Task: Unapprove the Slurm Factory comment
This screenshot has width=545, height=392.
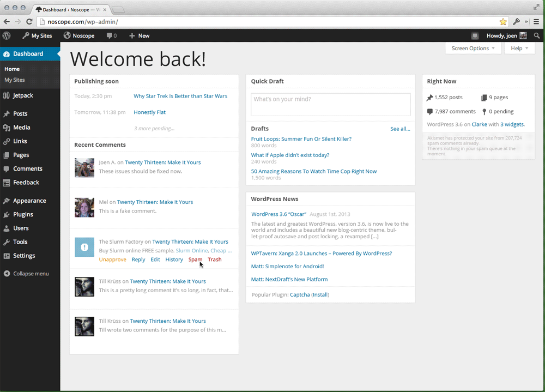Action: click(x=113, y=260)
